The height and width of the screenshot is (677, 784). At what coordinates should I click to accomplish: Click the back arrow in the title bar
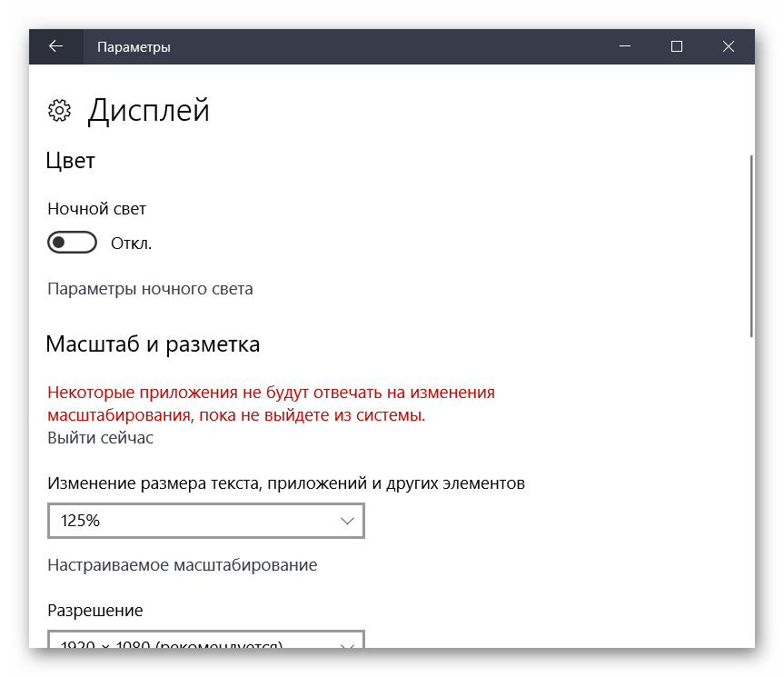coord(56,46)
